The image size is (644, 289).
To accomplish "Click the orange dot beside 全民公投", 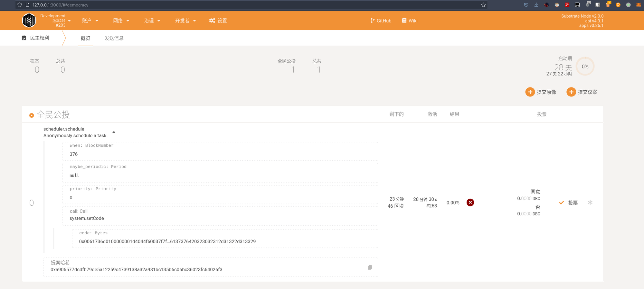I will pyautogui.click(x=32, y=115).
